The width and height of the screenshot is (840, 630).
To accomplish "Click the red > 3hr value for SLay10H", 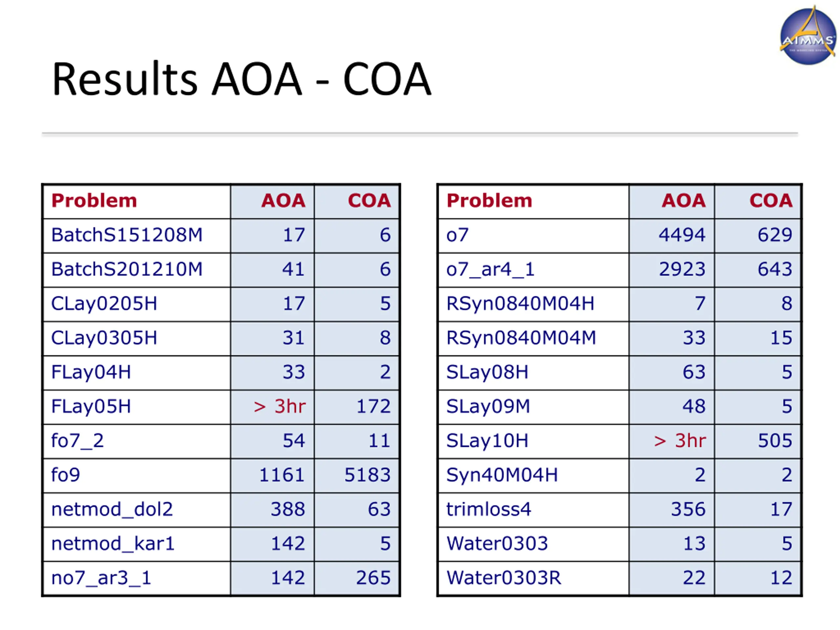I will coord(680,441).
